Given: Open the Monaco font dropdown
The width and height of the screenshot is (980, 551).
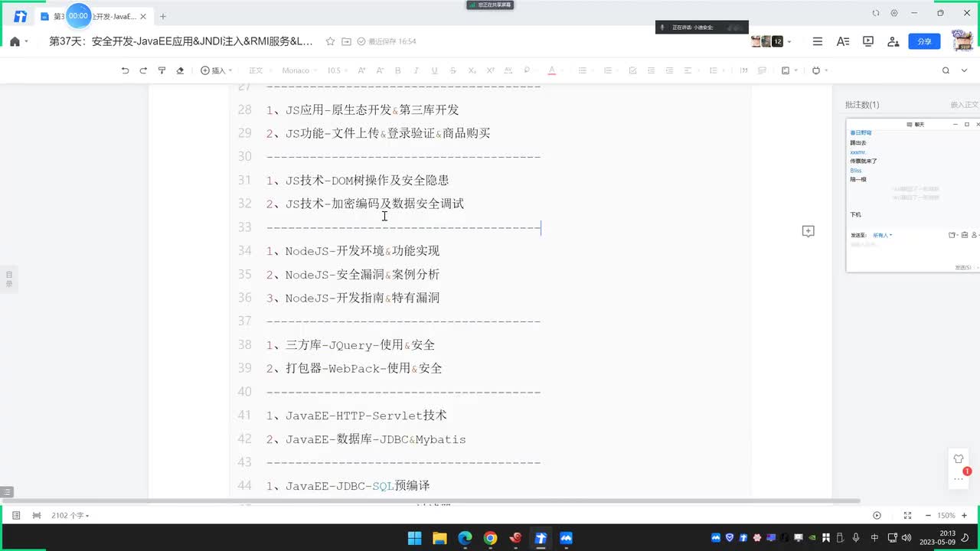Looking at the screenshot, I should (x=299, y=70).
